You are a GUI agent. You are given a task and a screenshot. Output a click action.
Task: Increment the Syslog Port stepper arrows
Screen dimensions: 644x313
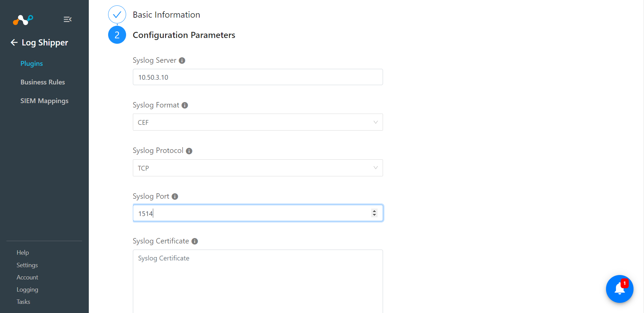pos(374,211)
